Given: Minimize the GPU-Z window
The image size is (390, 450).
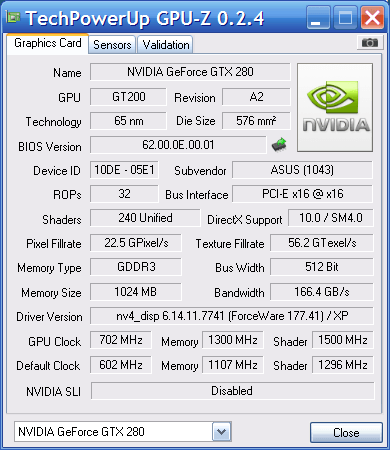Looking at the screenshot, I should (317, 17).
